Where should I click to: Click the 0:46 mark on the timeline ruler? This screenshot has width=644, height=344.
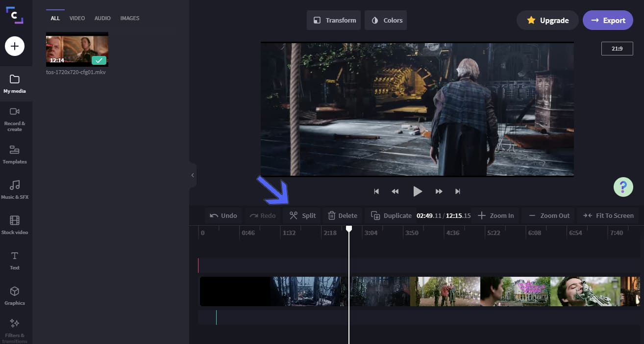click(248, 233)
